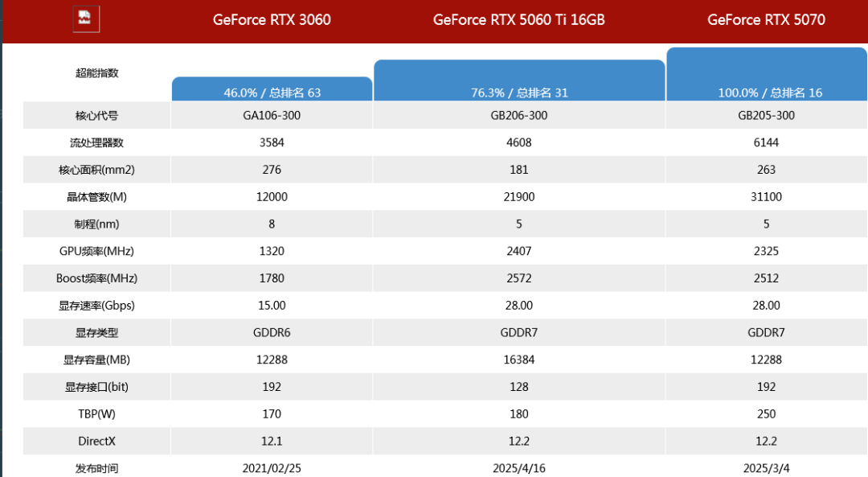Select the GeForce RTX 5070 column header

766,20
